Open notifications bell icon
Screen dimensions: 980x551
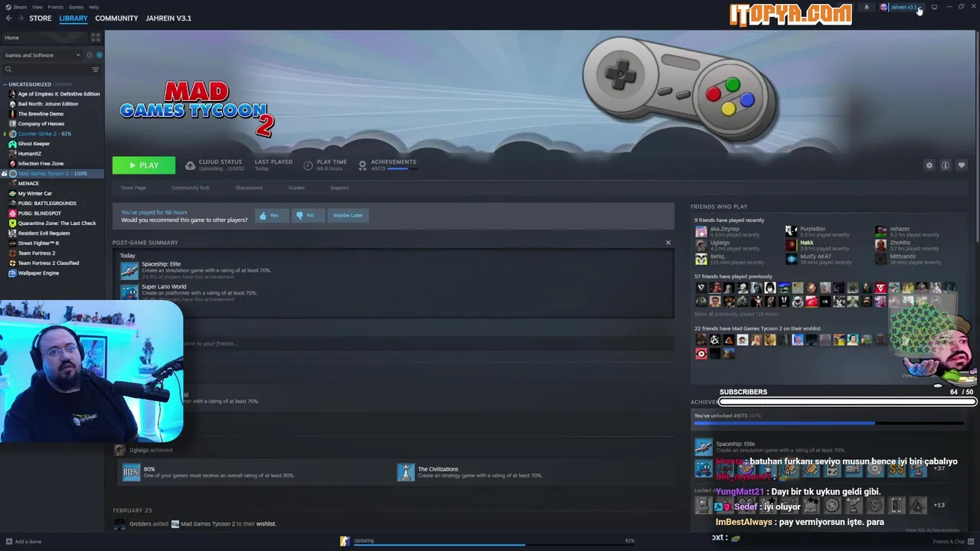pyautogui.click(x=867, y=7)
